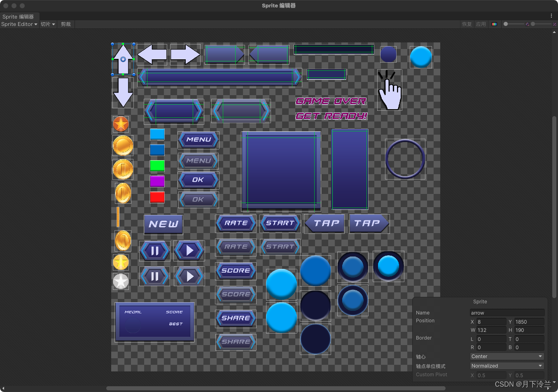558x392 pixels.
Task: Click the Border L field
Action: [x=491, y=339]
